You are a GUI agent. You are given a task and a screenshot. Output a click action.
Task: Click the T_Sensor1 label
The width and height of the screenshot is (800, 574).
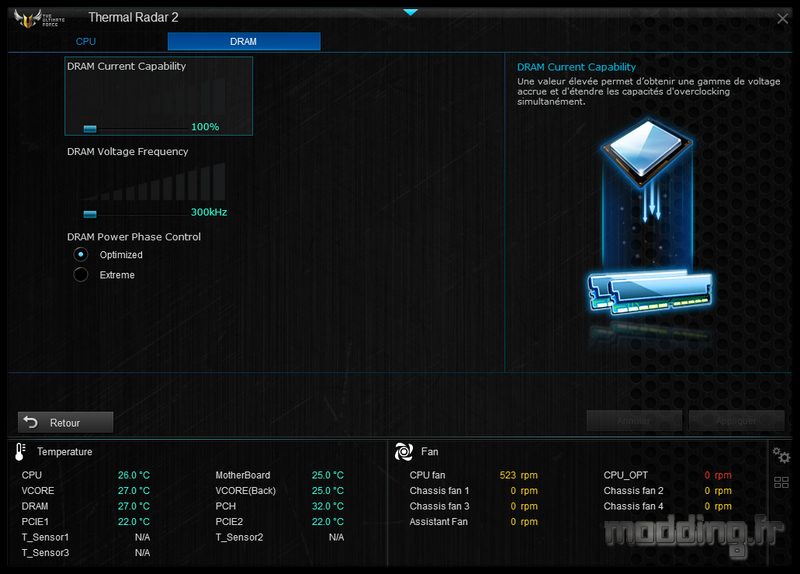click(x=45, y=537)
